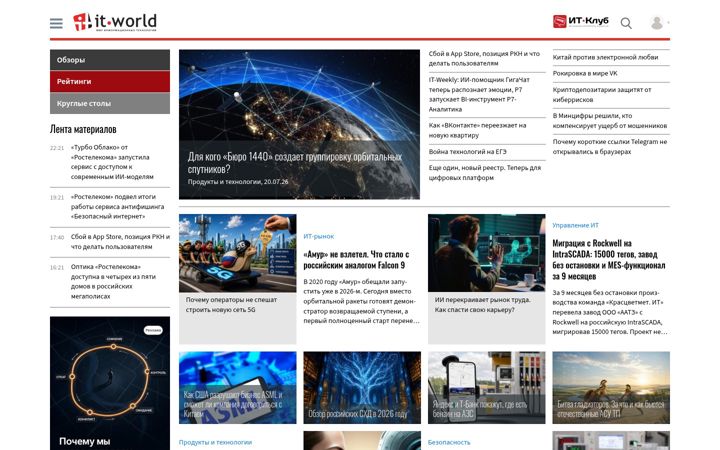The width and height of the screenshot is (720, 450).
Task: Open the ИТ-Клуб logo link
Action: click(x=580, y=21)
